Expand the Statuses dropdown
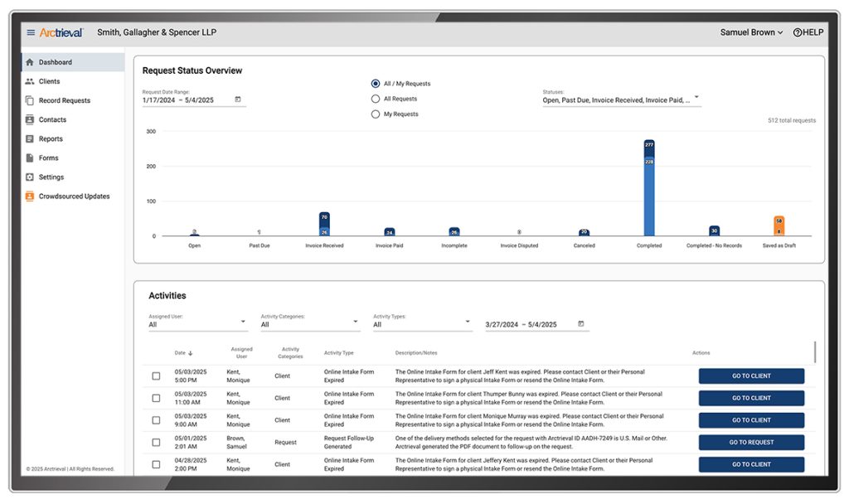Viewport: 849px width, 504px height. (696, 98)
